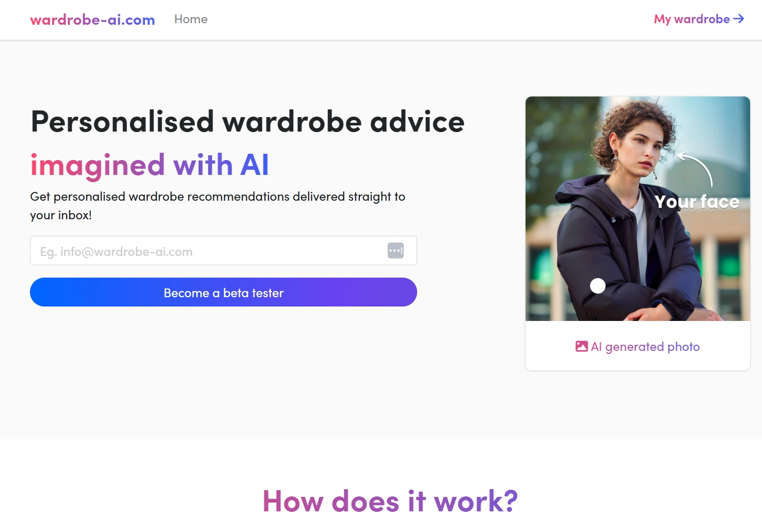Go to My wardrobe link

(699, 19)
